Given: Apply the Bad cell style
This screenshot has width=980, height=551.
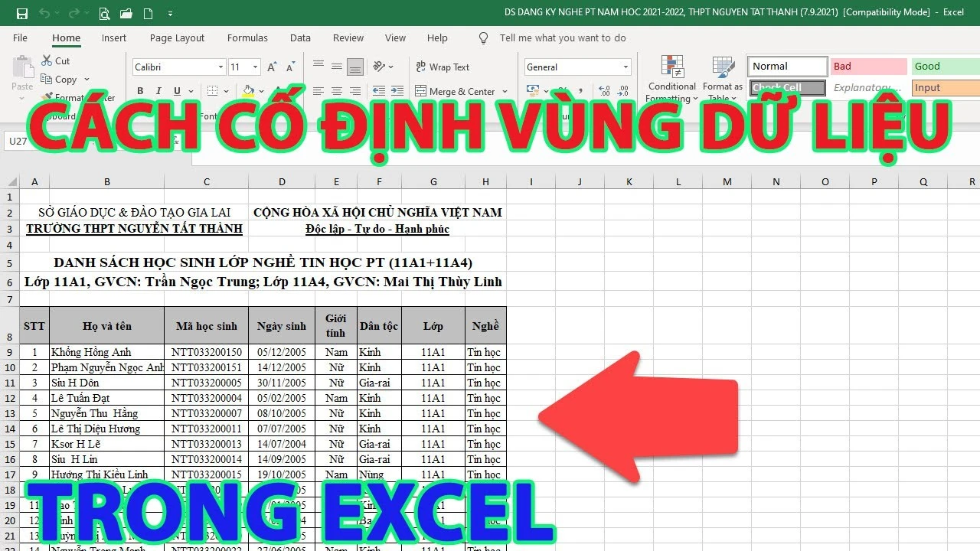Looking at the screenshot, I should coord(868,67).
